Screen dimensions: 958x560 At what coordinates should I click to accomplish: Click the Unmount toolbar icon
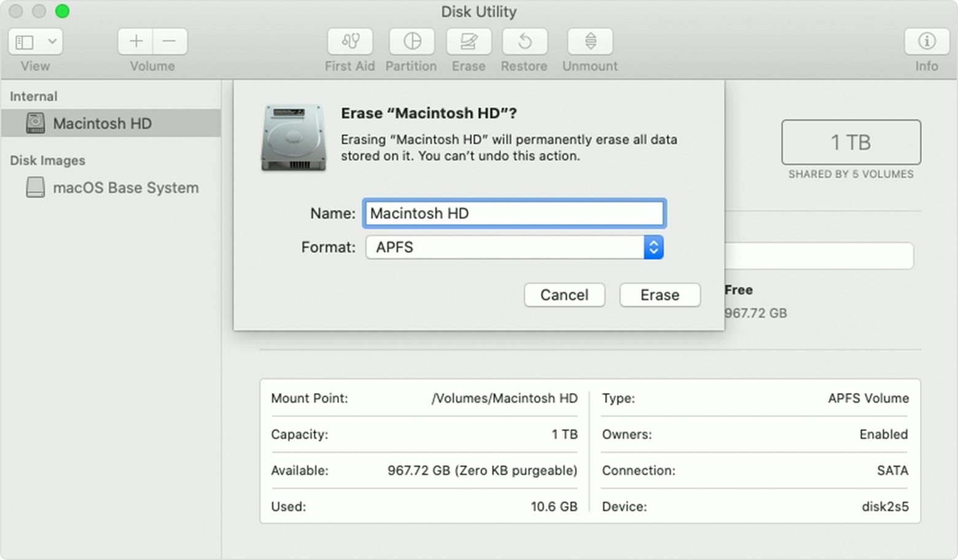[590, 41]
